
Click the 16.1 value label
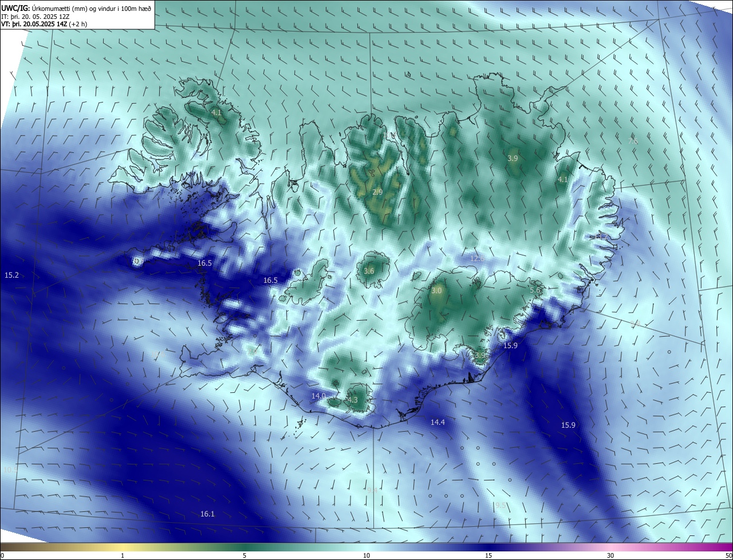click(x=207, y=514)
